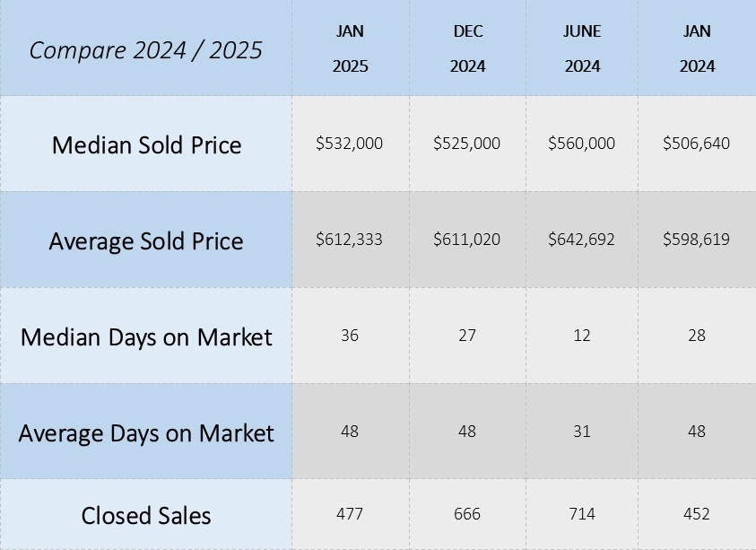756x550 pixels.
Task: Click the Average Sold Price row label
Action: (x=146, y=240)
